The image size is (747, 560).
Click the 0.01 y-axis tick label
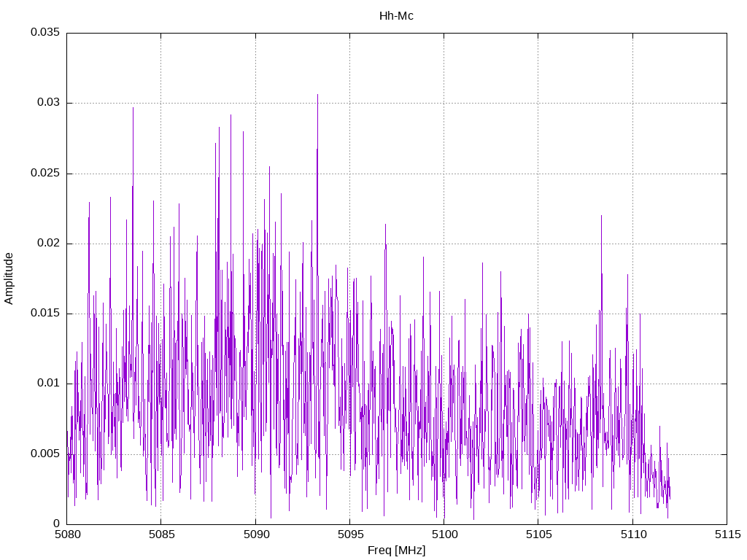(x=49, y=383)
